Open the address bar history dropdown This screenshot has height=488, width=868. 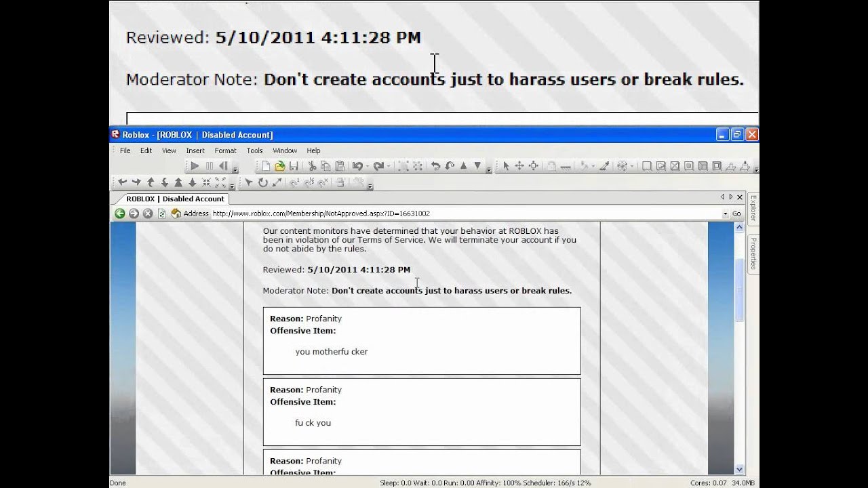725,213
